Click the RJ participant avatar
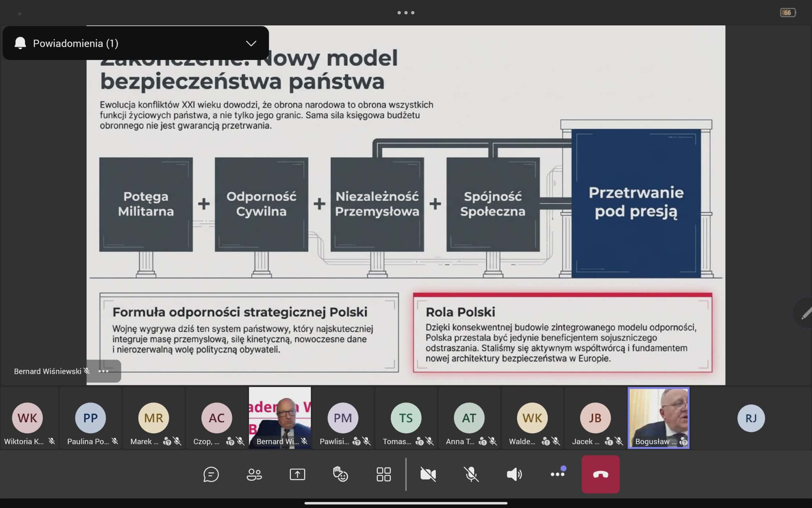This screenshot has width=812, height=508. point(751,418)
